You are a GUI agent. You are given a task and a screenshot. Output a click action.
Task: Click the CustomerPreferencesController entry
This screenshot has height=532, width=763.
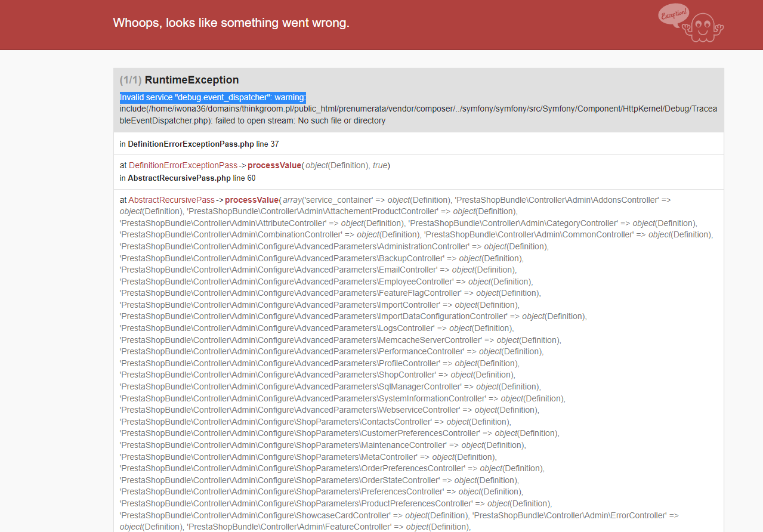pos(300,433)
